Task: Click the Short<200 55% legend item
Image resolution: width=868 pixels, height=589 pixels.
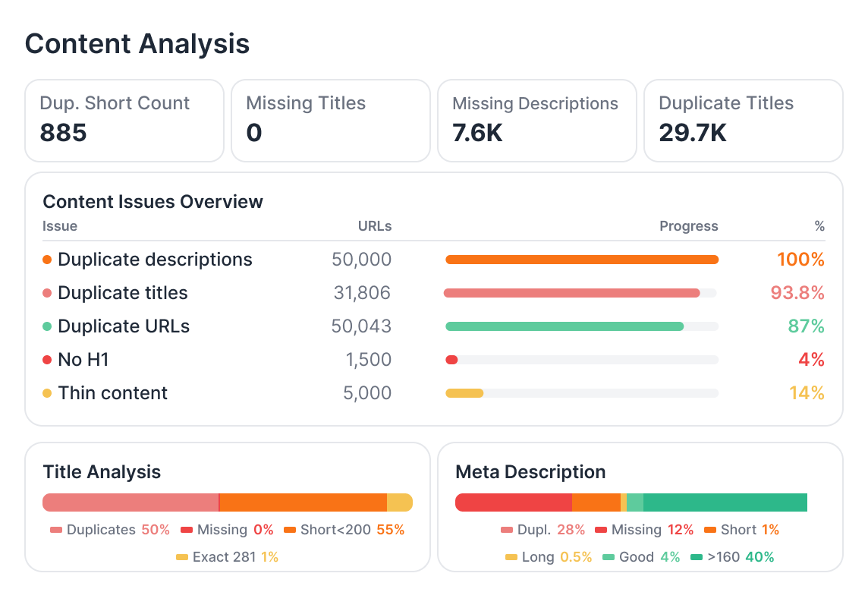Action: [x=344, y=530]
